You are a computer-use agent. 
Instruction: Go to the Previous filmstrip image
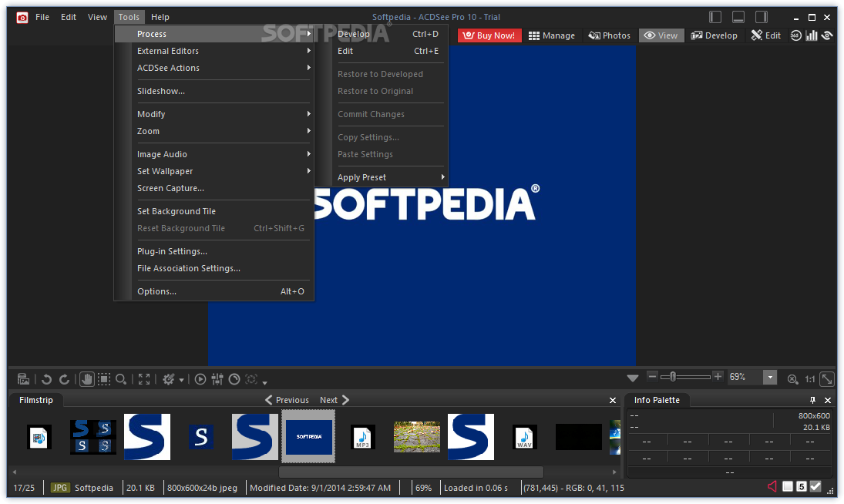[x=287, y=400]
